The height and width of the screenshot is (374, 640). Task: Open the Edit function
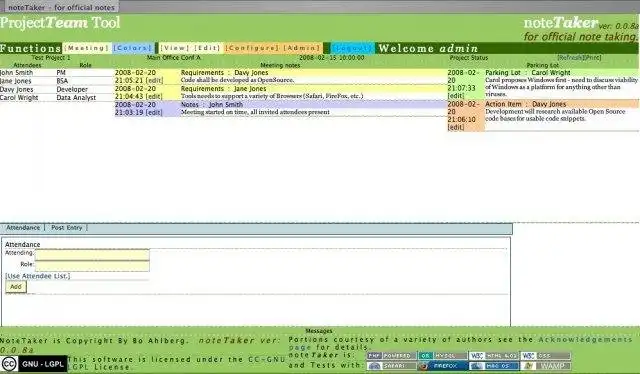207,48
